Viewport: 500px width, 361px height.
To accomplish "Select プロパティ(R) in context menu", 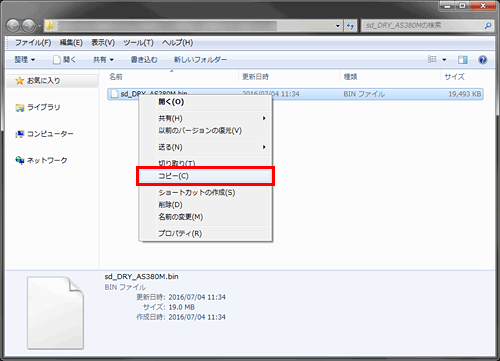I will coord(205,233).
